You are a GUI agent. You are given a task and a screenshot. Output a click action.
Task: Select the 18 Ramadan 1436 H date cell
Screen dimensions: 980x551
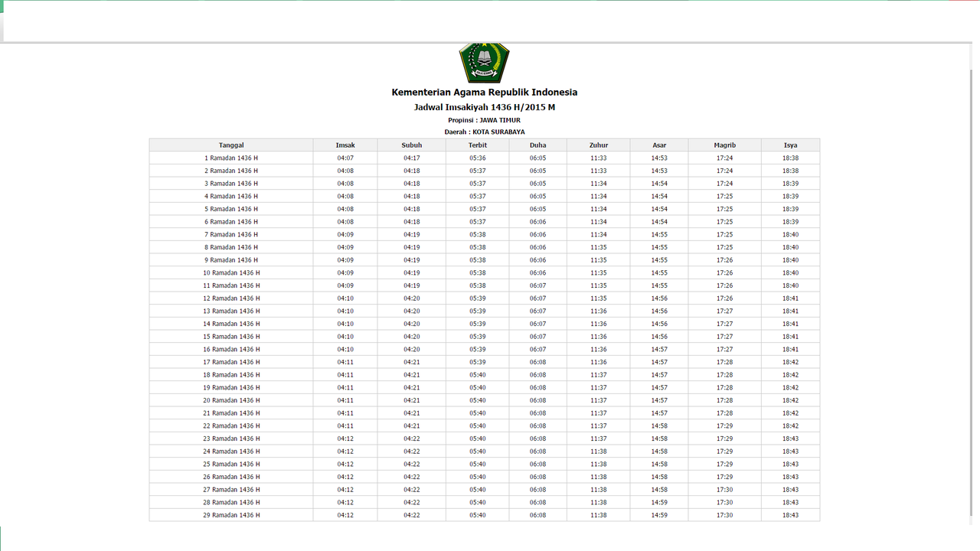pos(231,375)
